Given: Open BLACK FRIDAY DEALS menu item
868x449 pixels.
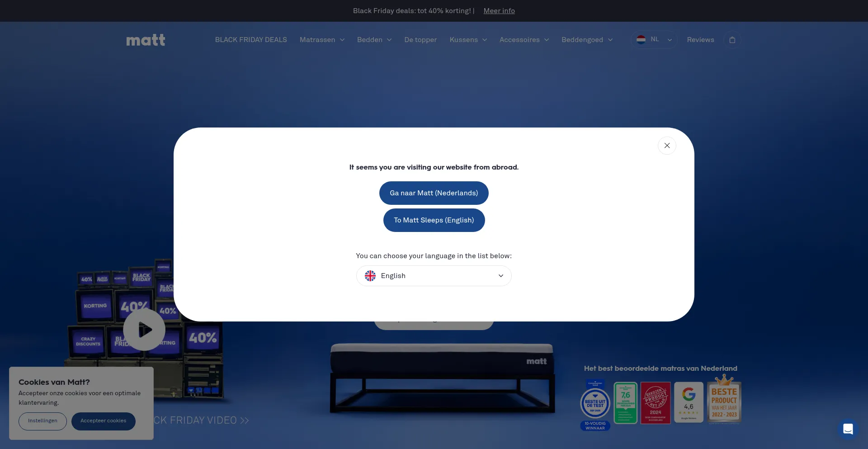Looking at the screenshot, I should click(251, 40).
